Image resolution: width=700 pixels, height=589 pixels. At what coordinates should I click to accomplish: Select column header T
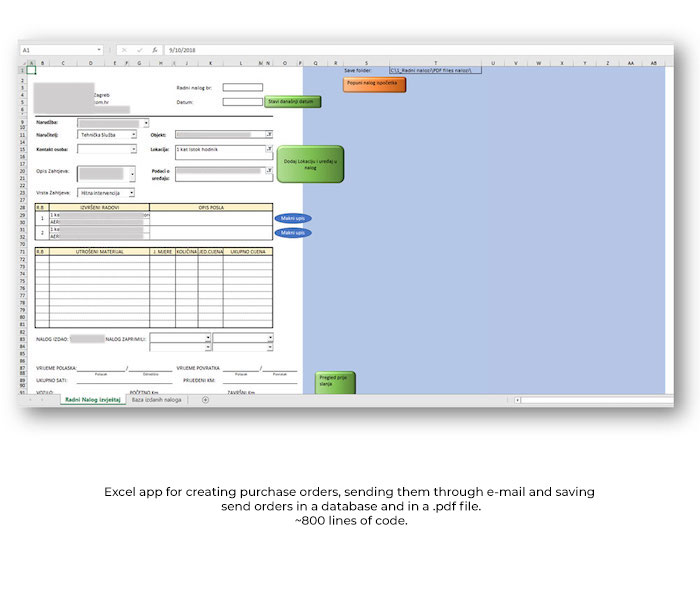(x=435, y=63)
